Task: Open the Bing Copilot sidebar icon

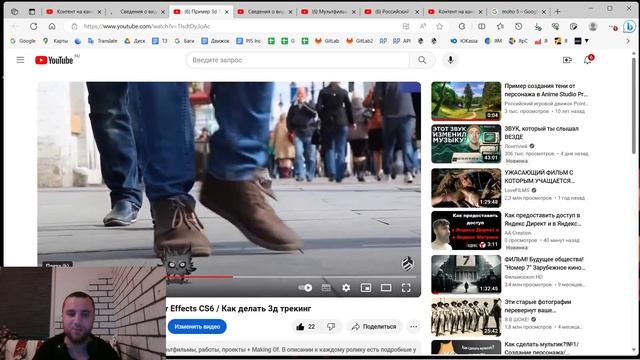Action: tap(629, 27)
